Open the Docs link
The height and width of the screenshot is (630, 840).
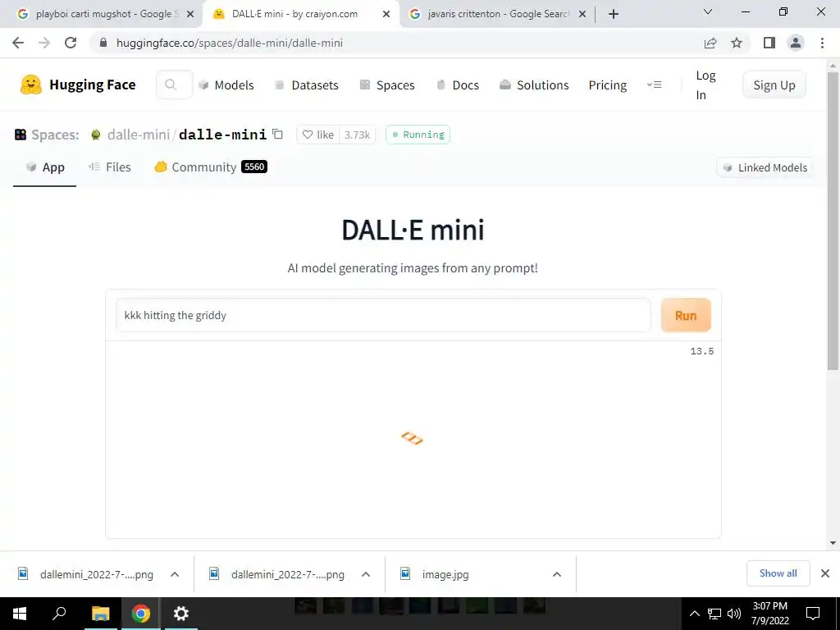pyautogui.click(x=458, y=85)
